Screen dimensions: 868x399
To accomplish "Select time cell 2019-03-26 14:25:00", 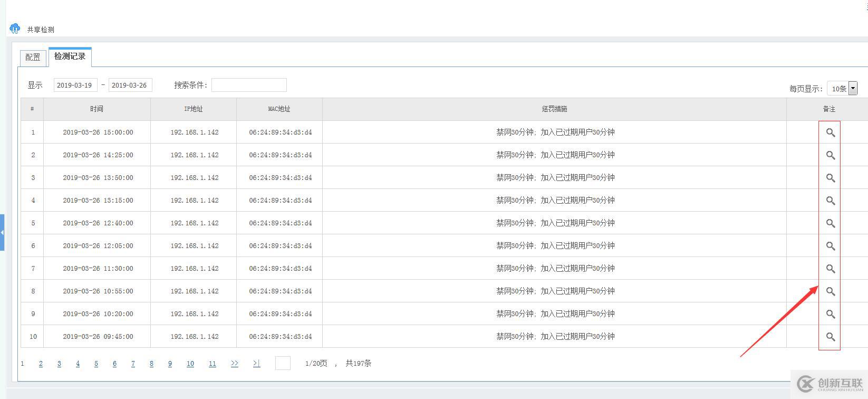I will coord(98,155).
